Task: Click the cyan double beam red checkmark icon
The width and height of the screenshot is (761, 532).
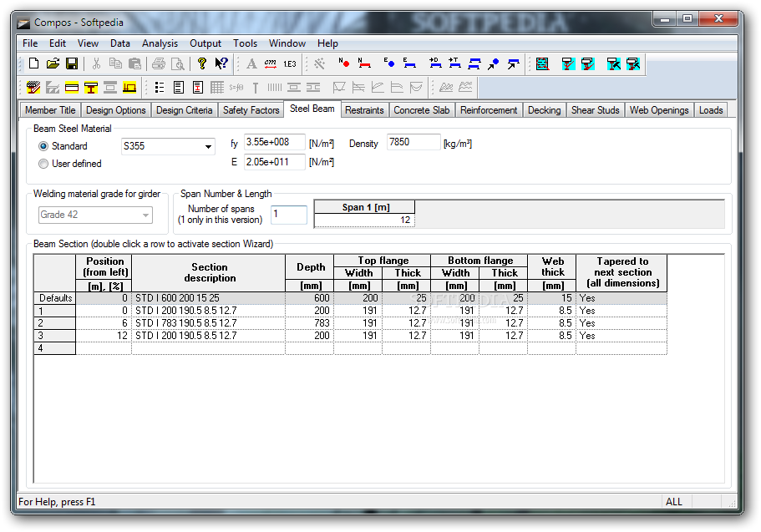Action: pos(588,63)
